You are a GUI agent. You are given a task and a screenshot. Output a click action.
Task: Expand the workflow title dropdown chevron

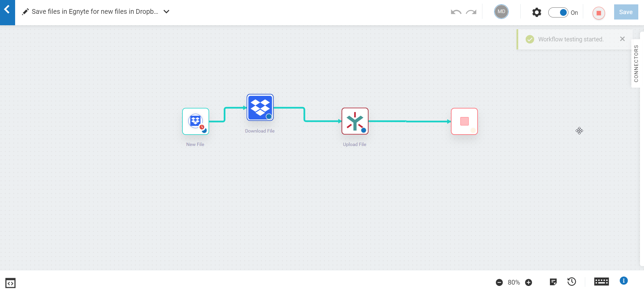point(166,12)
